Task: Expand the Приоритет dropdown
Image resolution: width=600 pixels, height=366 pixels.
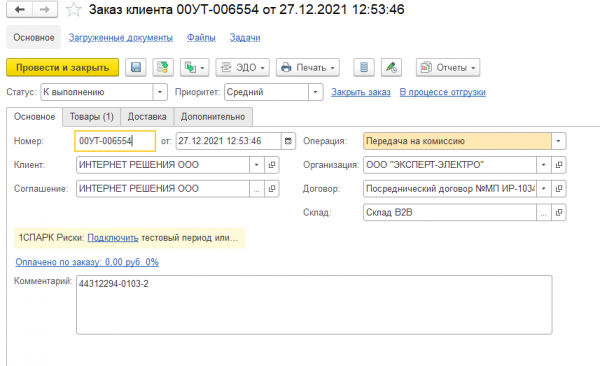Action: click(x=316, y=92)
